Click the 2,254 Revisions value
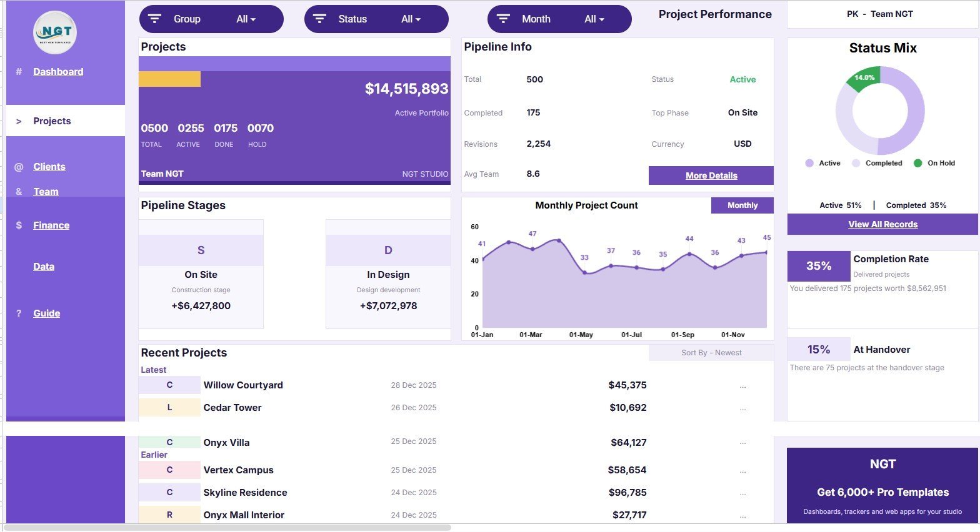Image resolution: width=980 pixels, height=532 pixels. pyautogui.click(x=539, y=144)
